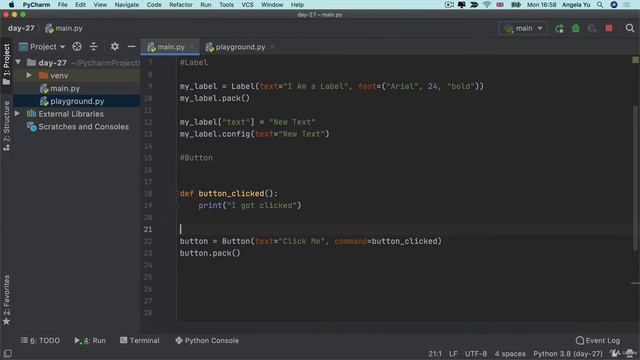Open the 1: Project side tab
640x360 pixels.
pyautogui.click(x=6, y=64)
